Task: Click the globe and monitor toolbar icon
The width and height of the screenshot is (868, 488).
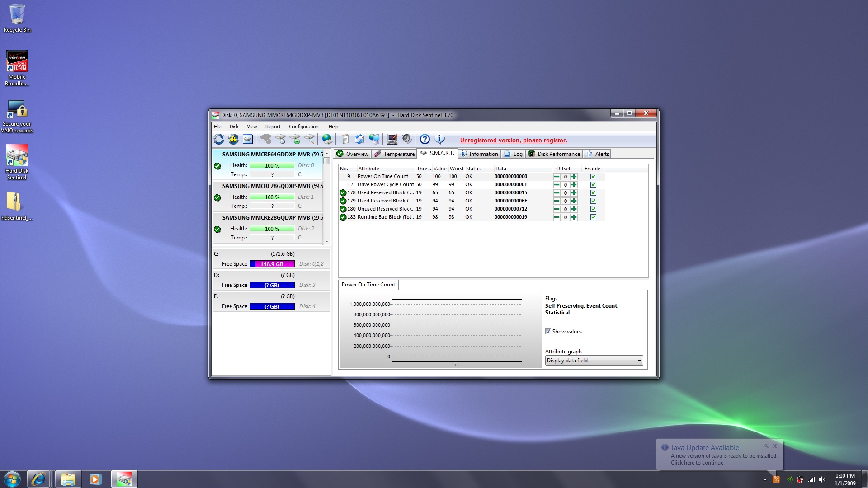Action: [374, 139]
